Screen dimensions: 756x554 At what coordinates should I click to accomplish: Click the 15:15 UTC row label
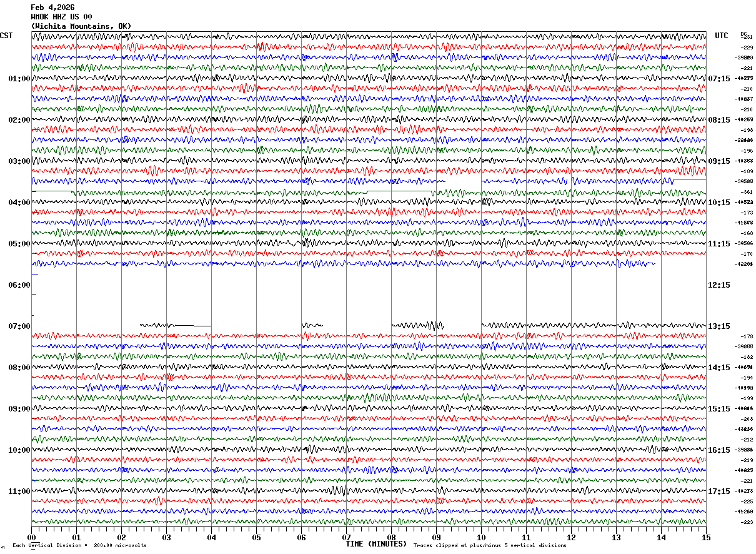point(719,409)
